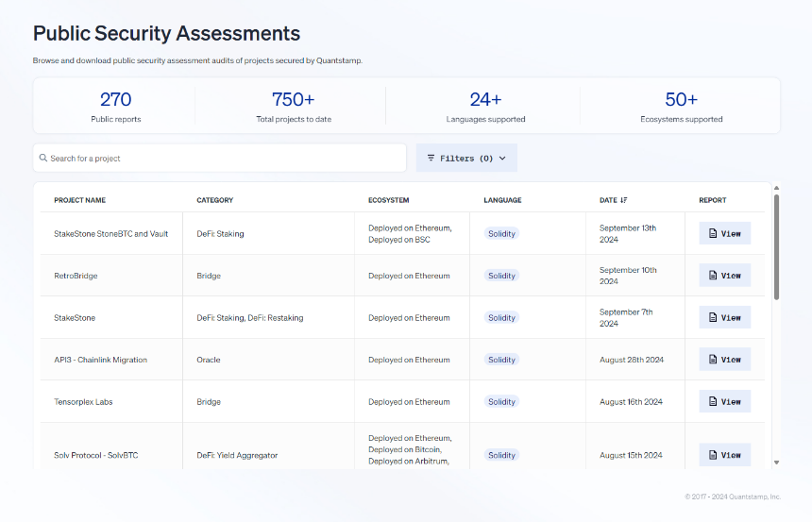Sort by the CATEGORY column header
The height and width of the screenshot is (522, 812).
pos(215,200)
